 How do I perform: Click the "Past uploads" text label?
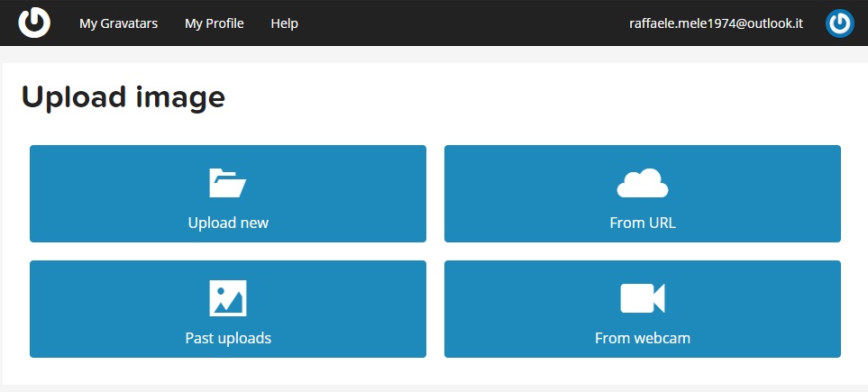(x=228, y=338)
